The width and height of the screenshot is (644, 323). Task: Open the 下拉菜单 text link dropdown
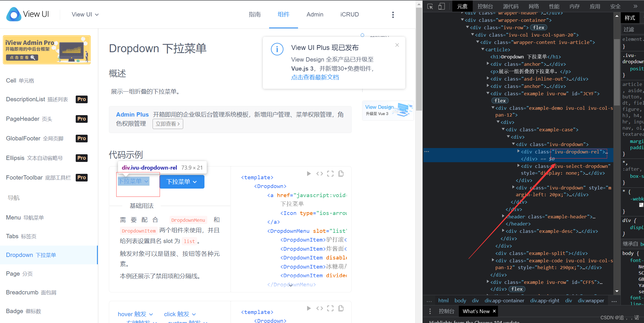[133, 181]
